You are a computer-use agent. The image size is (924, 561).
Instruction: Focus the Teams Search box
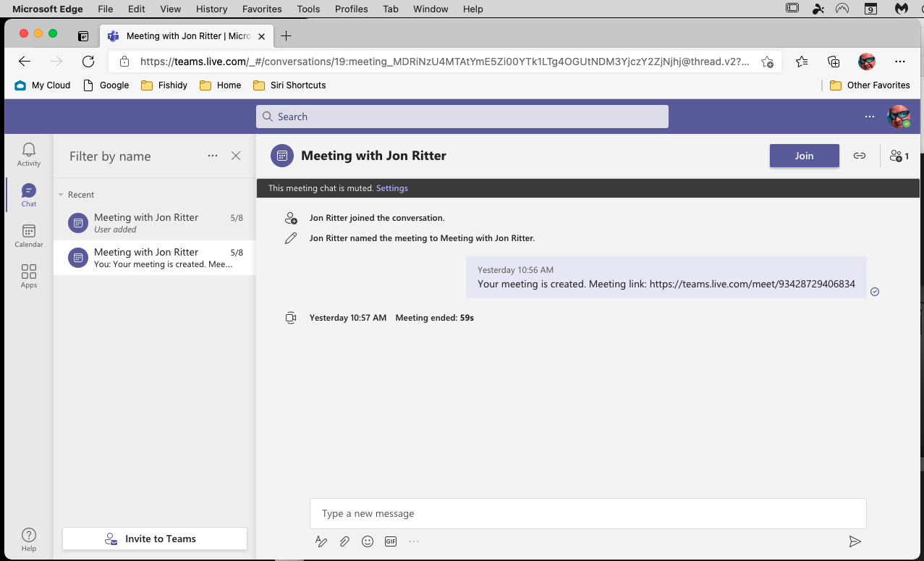[462, 117]
